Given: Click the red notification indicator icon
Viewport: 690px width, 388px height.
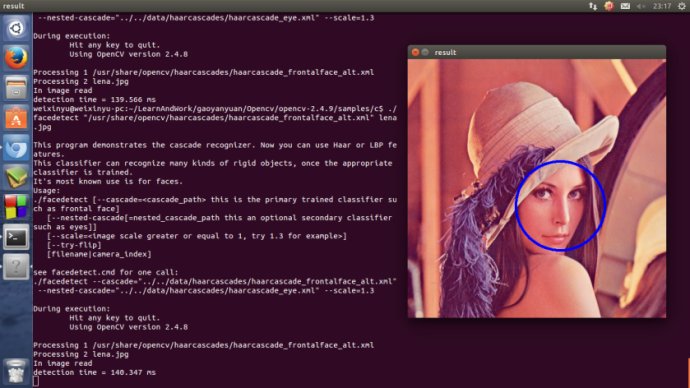Looking at the screenshot, I should tap(609, 6).
